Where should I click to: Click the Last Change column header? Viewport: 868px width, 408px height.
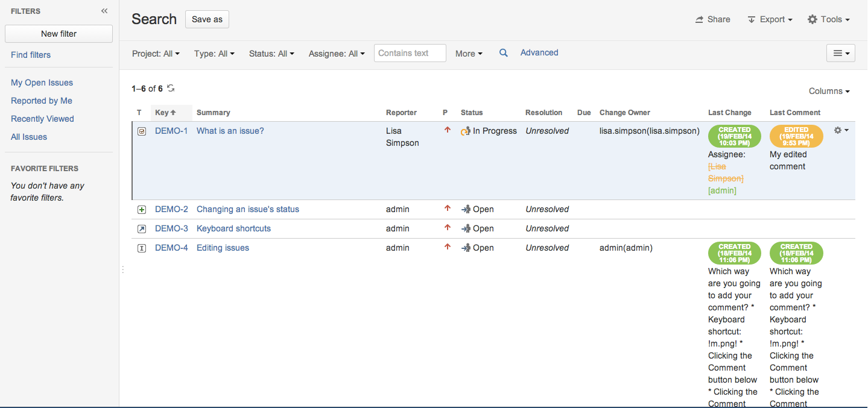tap(730, 113)
